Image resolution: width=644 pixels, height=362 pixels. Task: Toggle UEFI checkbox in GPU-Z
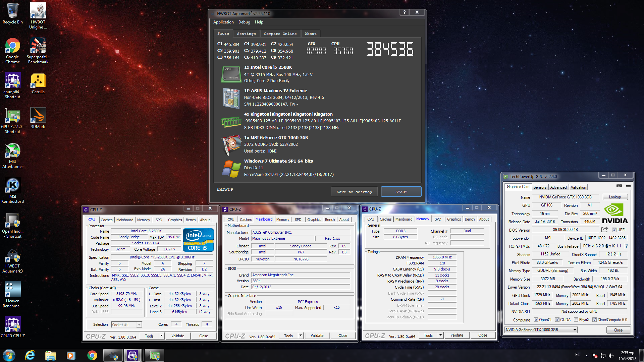pyautogui.click(x=614, y=230)
